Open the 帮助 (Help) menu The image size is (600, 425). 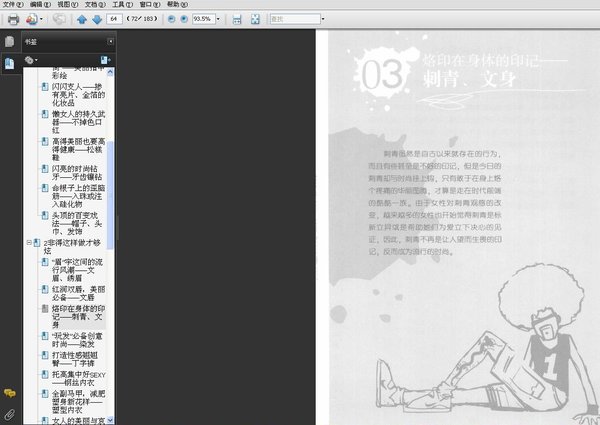pos(177,4)
